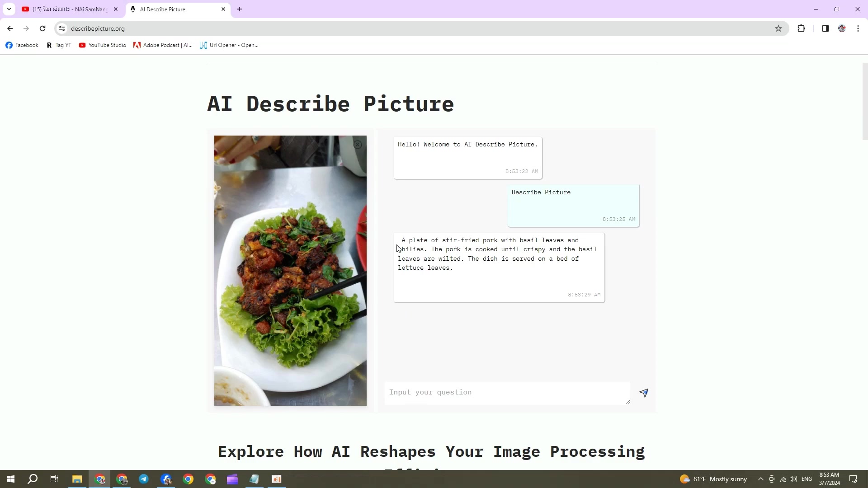Screen dimensions: 868x488
Task: Reload the describepicture.org page
Action: click(x=42, y=28)
